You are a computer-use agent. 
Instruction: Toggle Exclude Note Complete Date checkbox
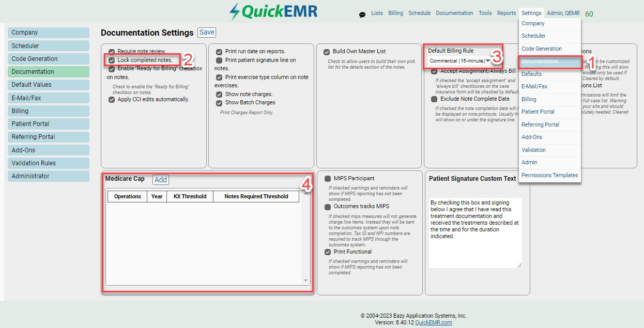pyautogui.click(x=434, y=99)
